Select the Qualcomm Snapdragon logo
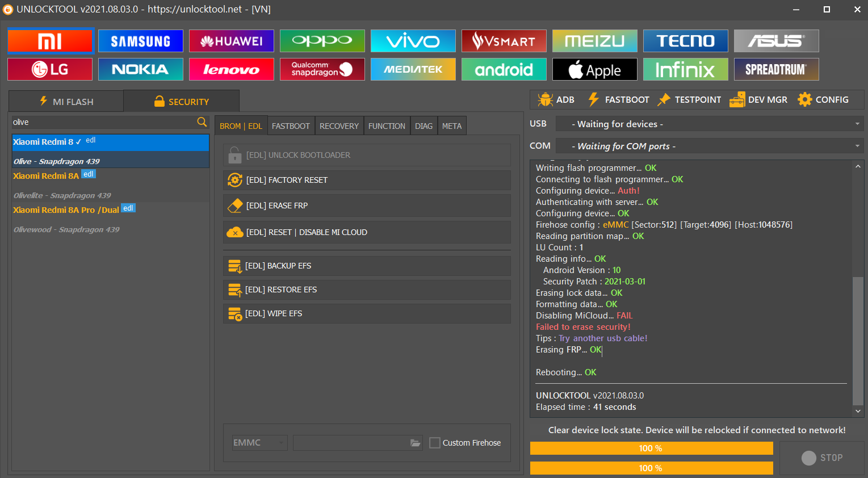This screenshot has height=478, width=868. click(322, 69)
